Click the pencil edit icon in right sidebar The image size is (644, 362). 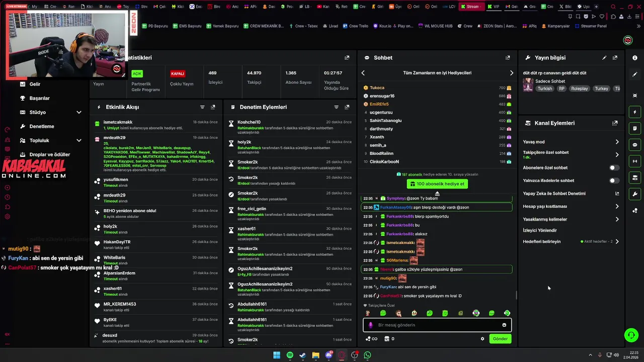(x=635, y=74)
